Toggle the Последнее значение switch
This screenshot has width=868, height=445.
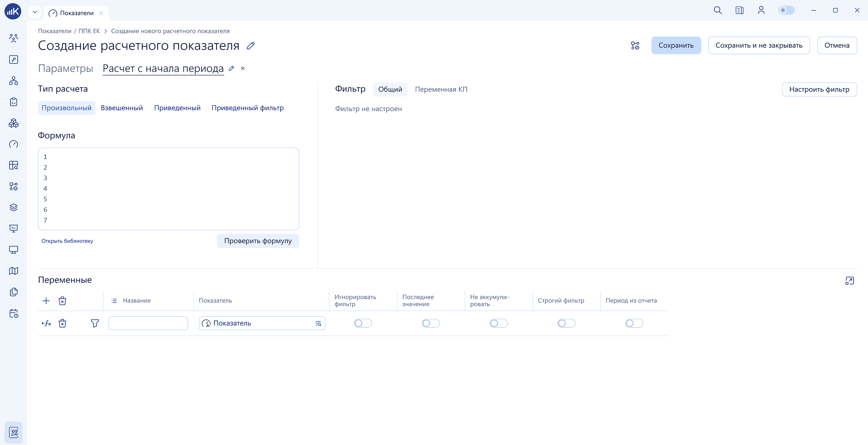(x=431, y=323)
